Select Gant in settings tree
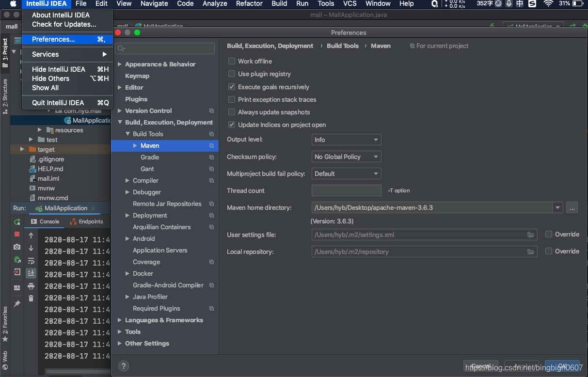588x377 pixels. point(147,169)
